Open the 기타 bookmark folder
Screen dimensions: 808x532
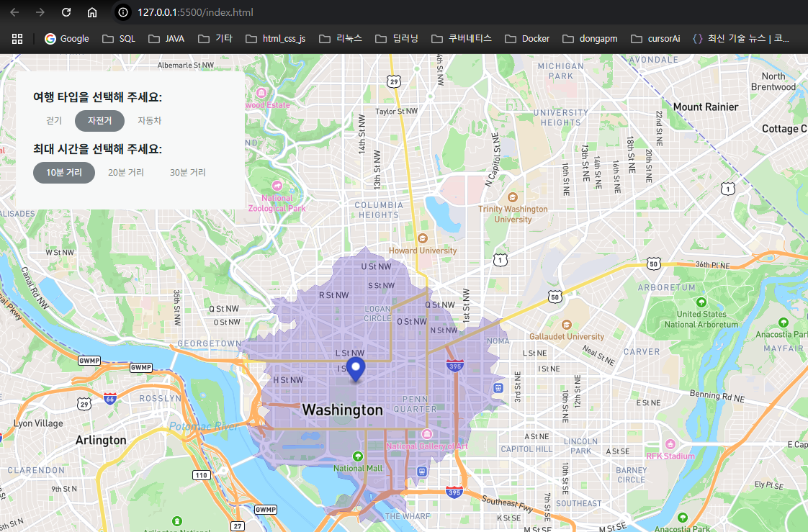click(215, 39)
